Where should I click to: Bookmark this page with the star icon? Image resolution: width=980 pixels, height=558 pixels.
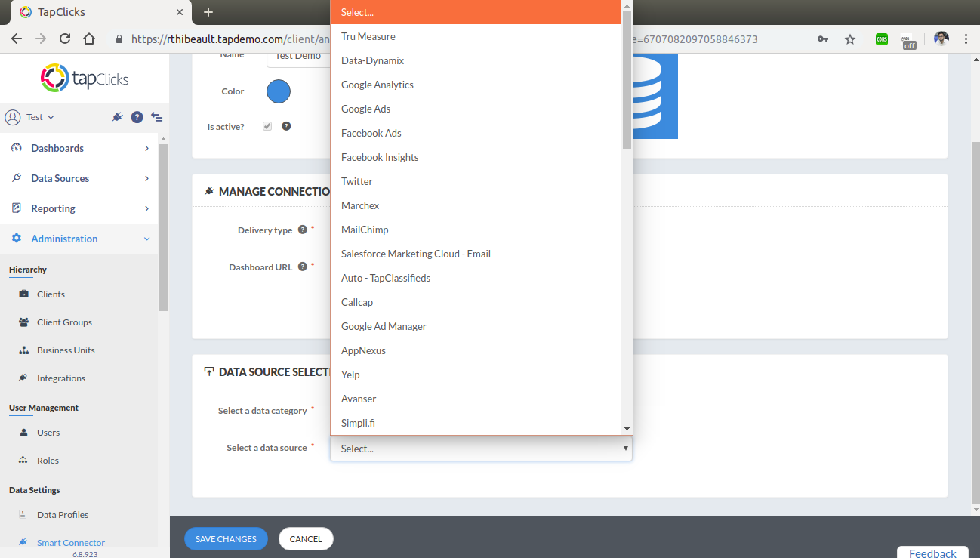click(850, 39)
